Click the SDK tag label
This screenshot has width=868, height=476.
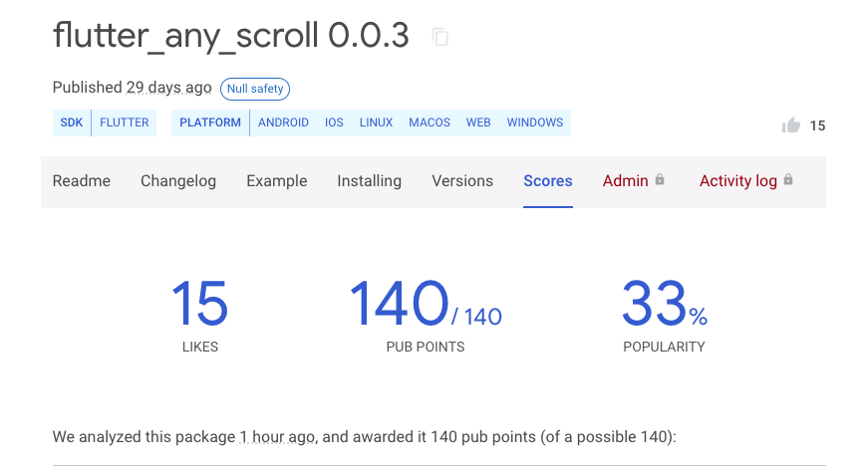pos(72,122)
